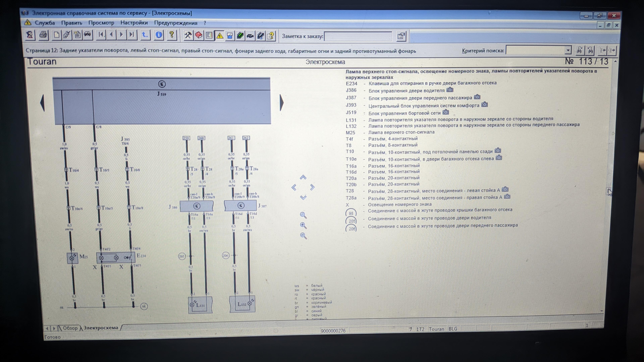Screen dimensions: 644x362
Task: Click the J519 control unit label in diagram
Action: click(162, 94)
